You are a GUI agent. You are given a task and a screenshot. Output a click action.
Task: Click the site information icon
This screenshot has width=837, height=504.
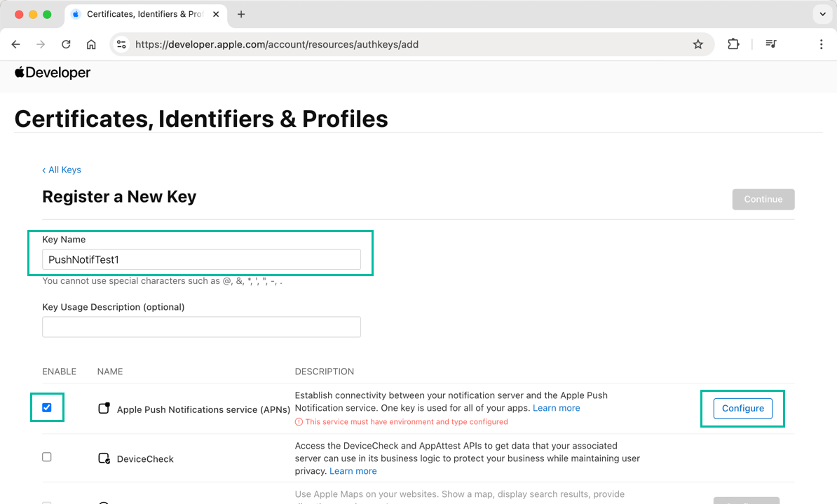click(x=121, y=44)
